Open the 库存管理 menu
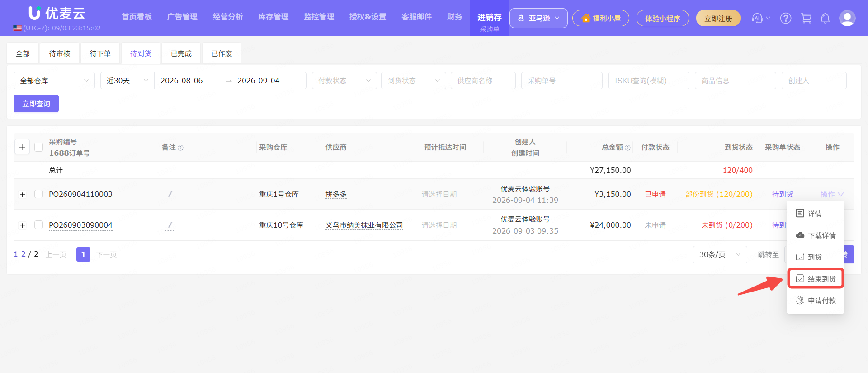The image size is (868, 373). click(274, 17)
